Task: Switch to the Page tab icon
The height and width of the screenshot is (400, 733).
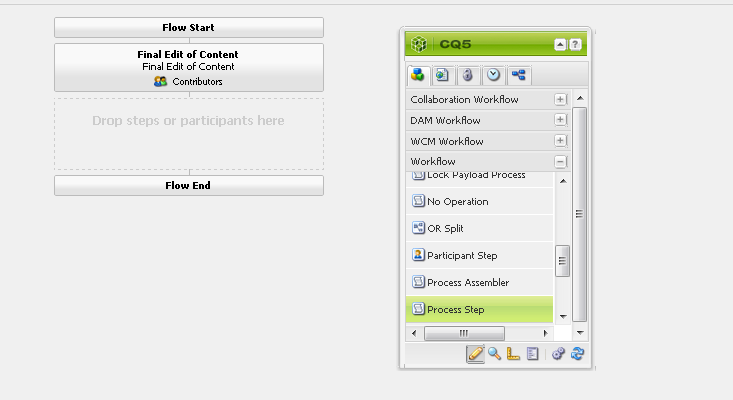Action: (443, 75)
